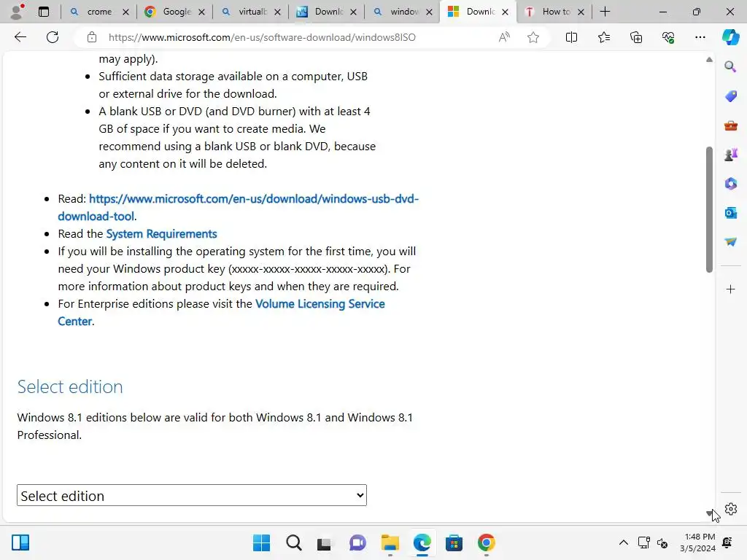Open Volume Licensing Service Center link
Viewport: 747px width, 560px height.
tap(222, 312)
